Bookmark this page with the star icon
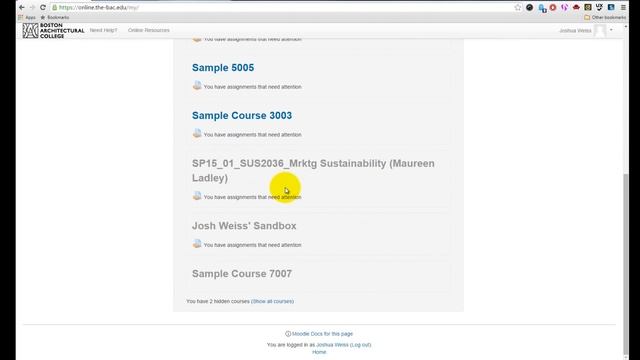Image resolution: width=640 pixels, height=360 pixels. [x=518, y=7]
